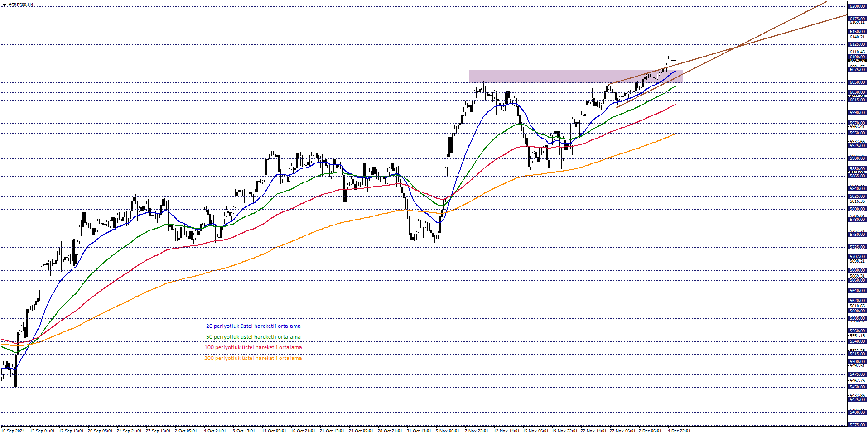Click the 5462.76 axis price value
This screenshot has height=436, width=868.
coord(857,381)
